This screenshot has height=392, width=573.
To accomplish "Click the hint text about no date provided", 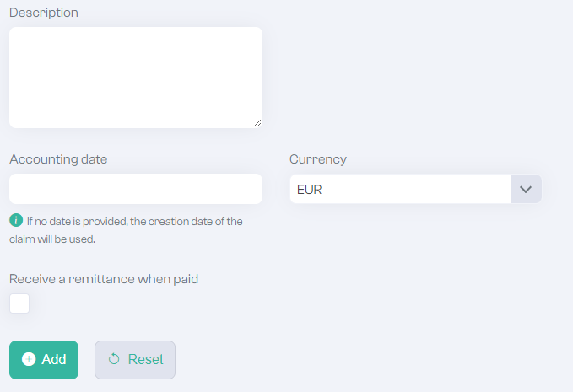I will [126, 230].
